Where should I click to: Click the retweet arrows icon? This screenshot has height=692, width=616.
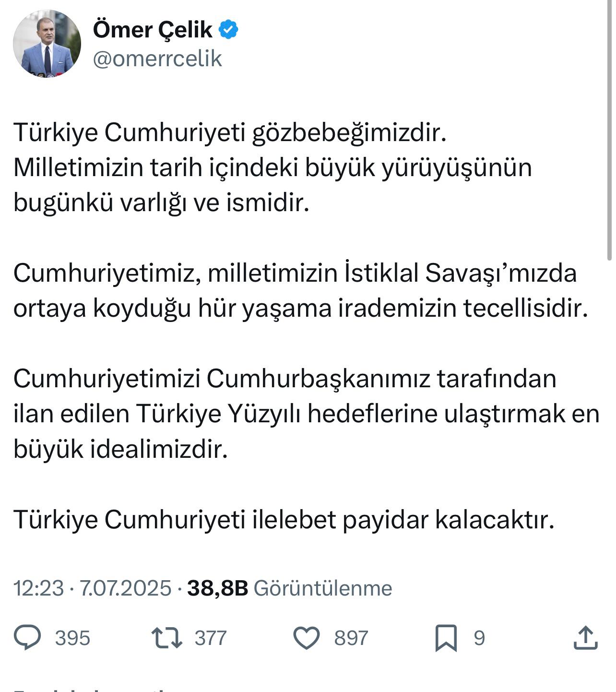[x=166, y=638]
